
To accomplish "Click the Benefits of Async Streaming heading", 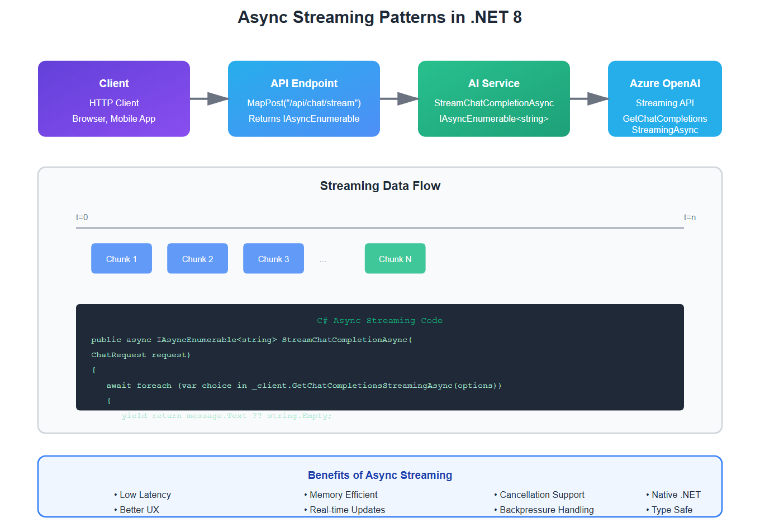I will tap(380, 475).
